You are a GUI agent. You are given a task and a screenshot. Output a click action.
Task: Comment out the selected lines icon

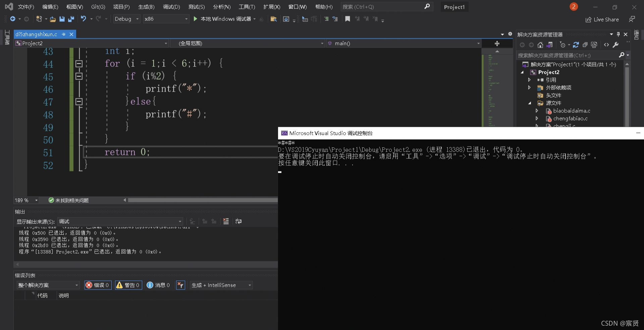[326, 19]
